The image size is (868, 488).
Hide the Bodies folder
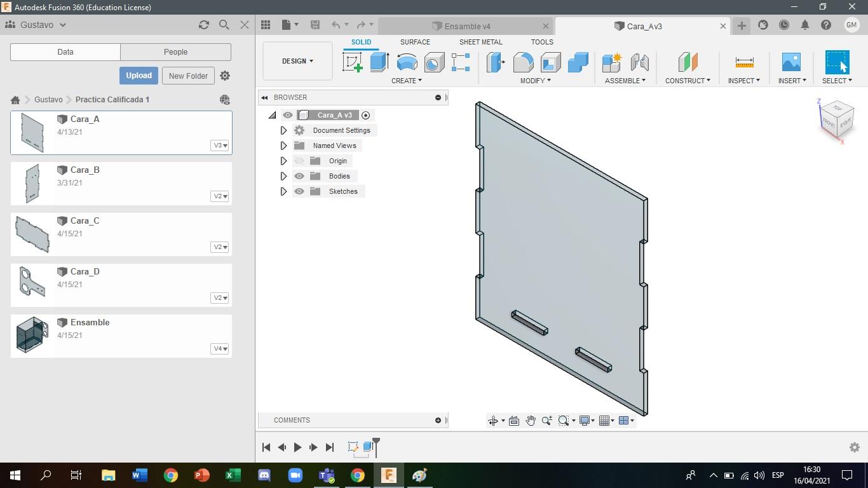[299, 176]
